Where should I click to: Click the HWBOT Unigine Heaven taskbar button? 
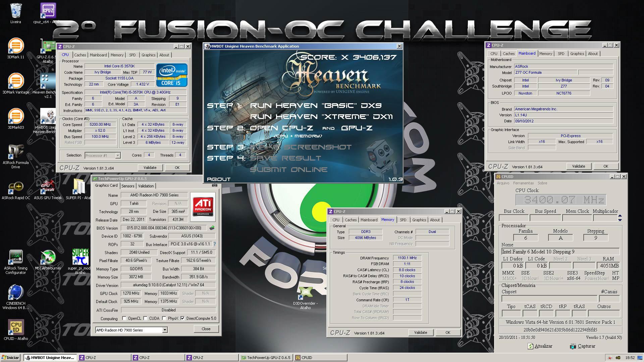coord(50,358)
